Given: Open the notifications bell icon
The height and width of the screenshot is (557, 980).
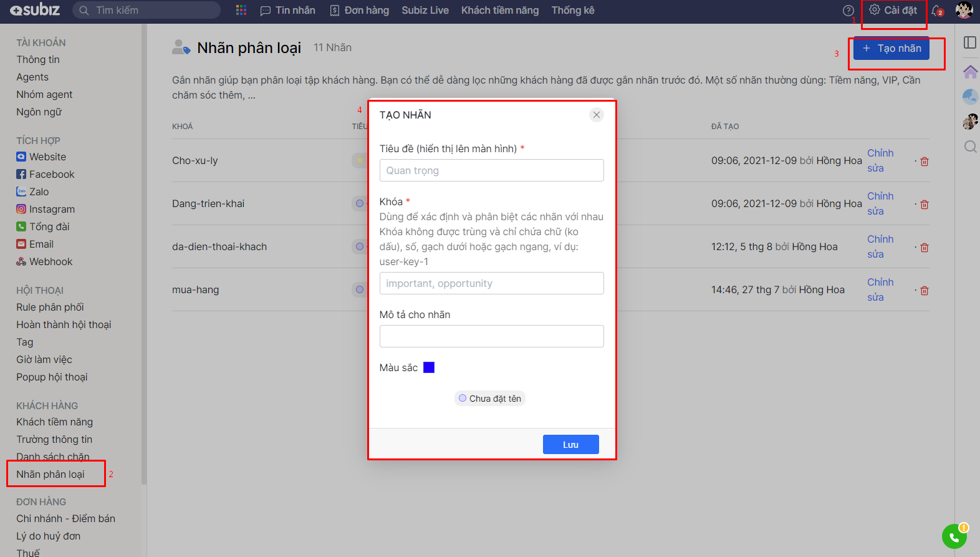Looking at the screenshot, I should pos(937,11).
